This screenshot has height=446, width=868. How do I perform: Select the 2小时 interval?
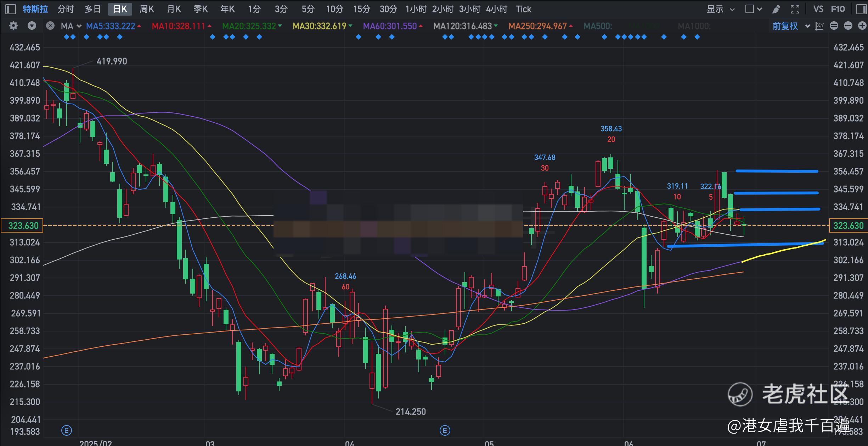click(443, 9)
